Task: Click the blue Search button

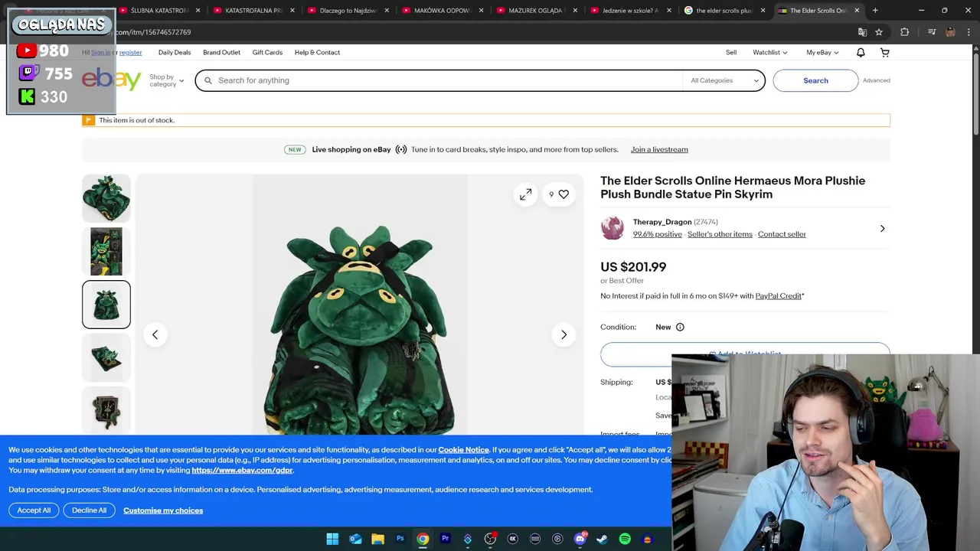Action: pyautogui.click(x=815, y=80)
